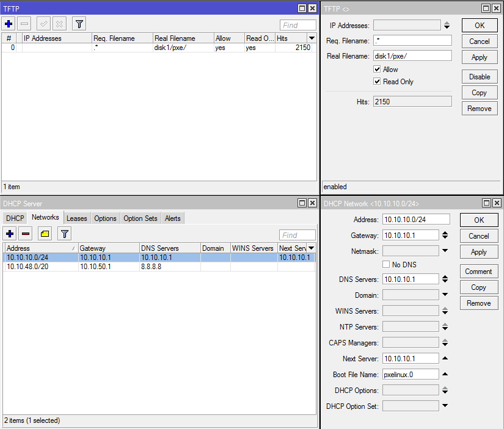Screen dimensions: 504x429
Task: Click Remove in the TFTP rule dialog
Action: [480, 109]
